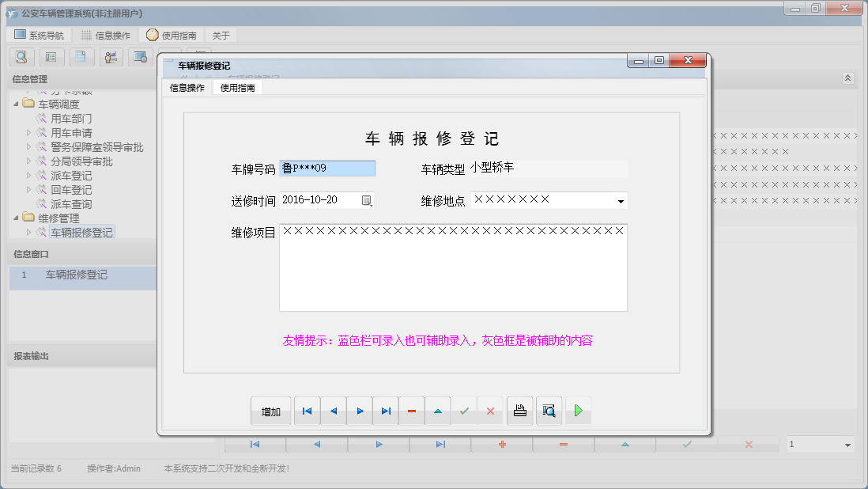Click the monitor with globe toolbar icon
Screen dimensions: 868x489
click(x=140, y=57)
